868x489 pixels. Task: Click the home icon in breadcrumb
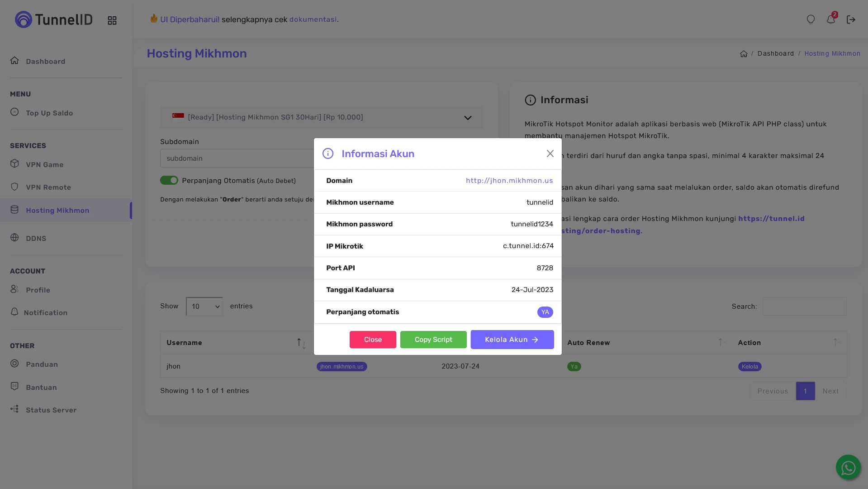tap(744, 54)
